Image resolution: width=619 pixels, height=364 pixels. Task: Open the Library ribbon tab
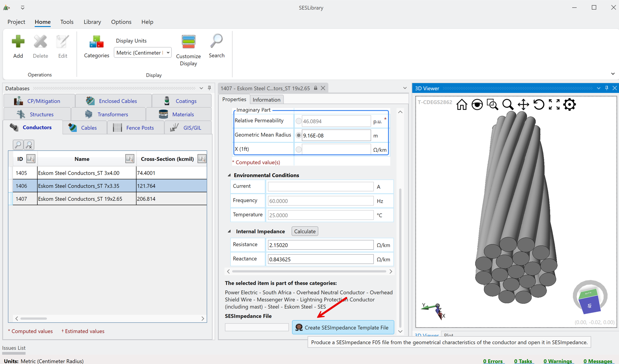92,22
